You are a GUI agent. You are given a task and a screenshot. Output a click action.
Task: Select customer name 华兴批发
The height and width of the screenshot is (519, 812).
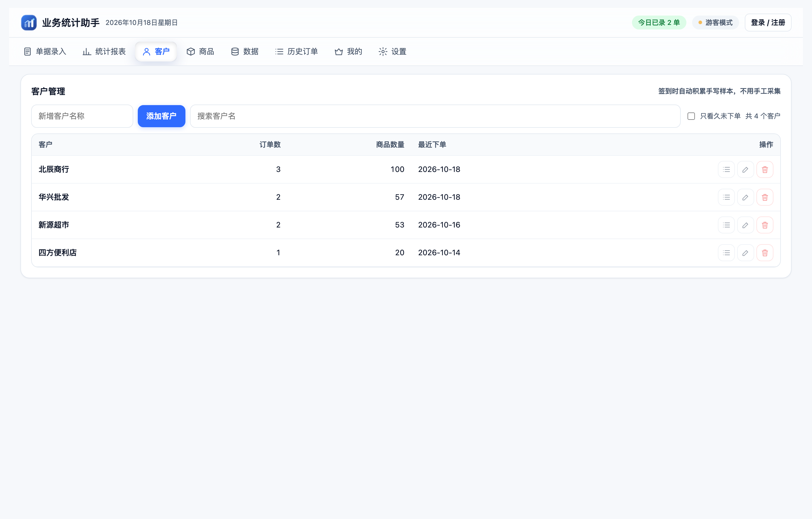[54, 197]
